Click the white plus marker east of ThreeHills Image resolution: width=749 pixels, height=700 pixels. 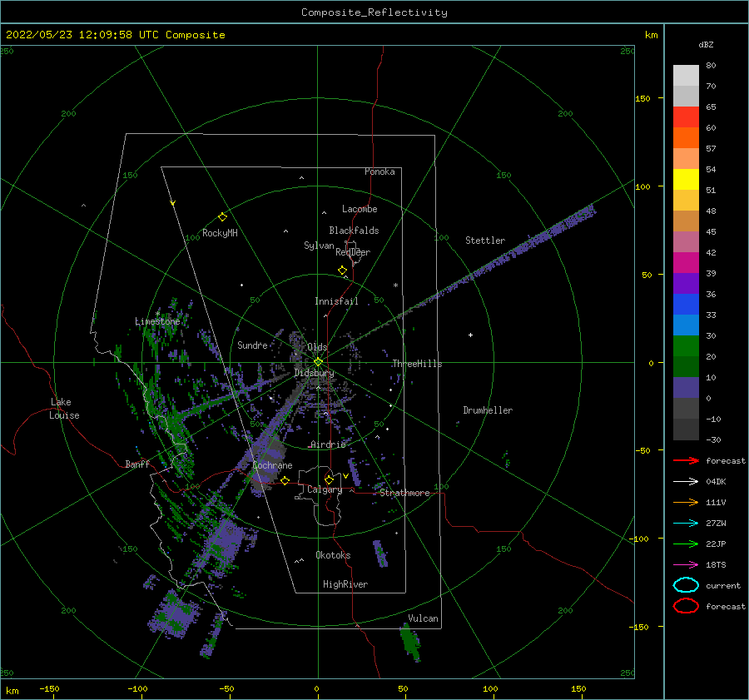tap(470, 335)
